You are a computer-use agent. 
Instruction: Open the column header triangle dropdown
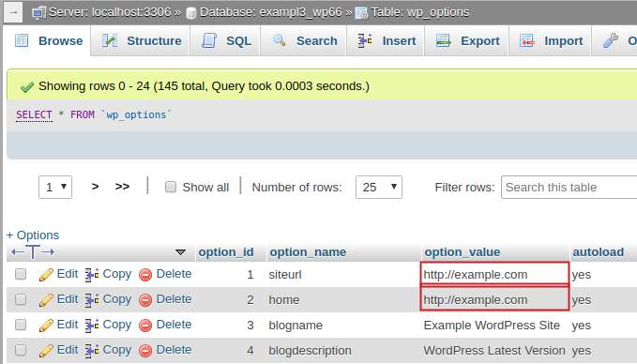[180, 252]
